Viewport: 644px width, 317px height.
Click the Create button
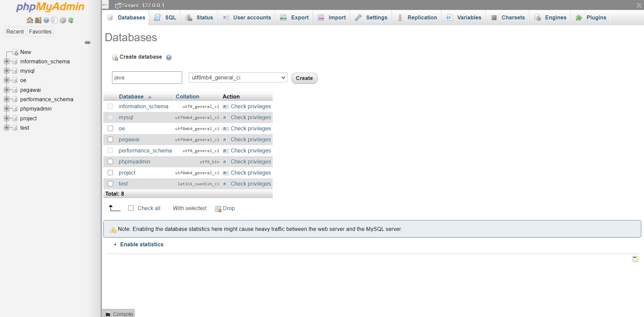304,78
